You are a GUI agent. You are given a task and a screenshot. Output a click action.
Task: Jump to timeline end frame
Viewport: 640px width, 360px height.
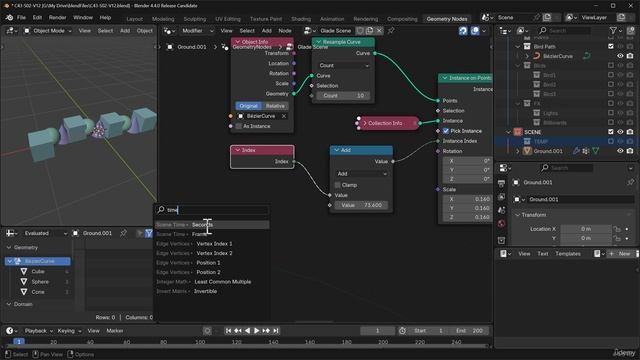276,331
